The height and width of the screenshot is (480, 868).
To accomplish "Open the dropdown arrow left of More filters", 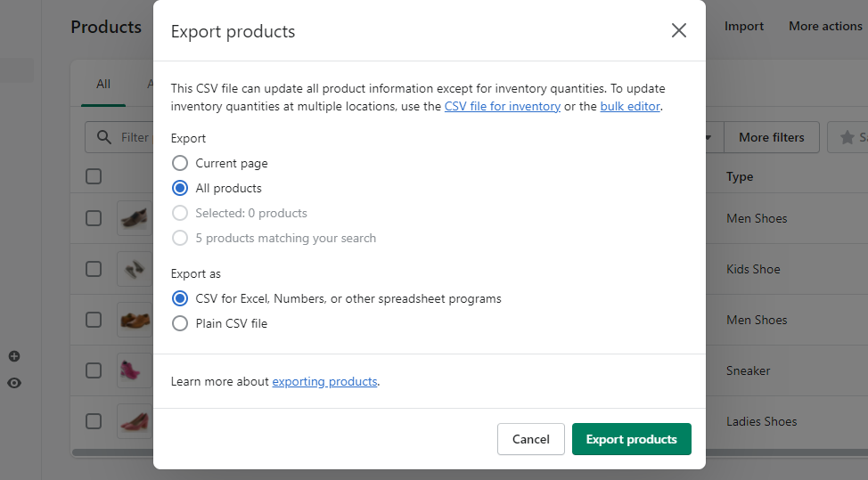I will (x=709, y=137).
